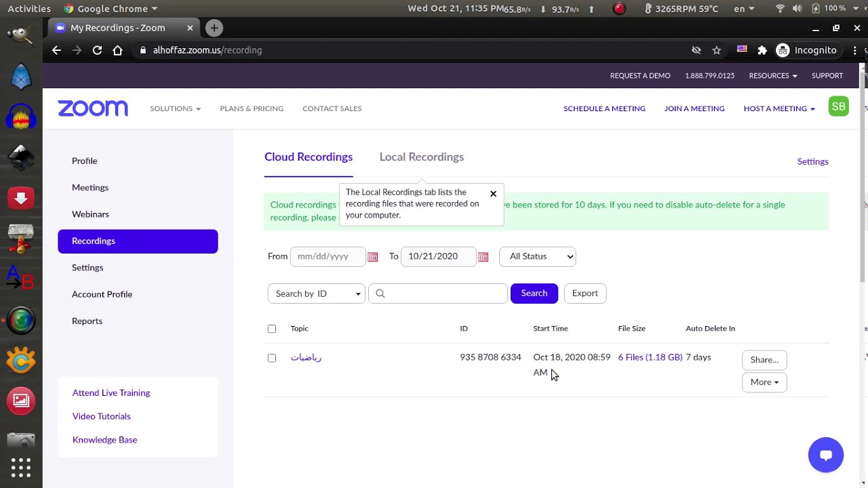Open the red download app in dock

[x=21, y=198]
